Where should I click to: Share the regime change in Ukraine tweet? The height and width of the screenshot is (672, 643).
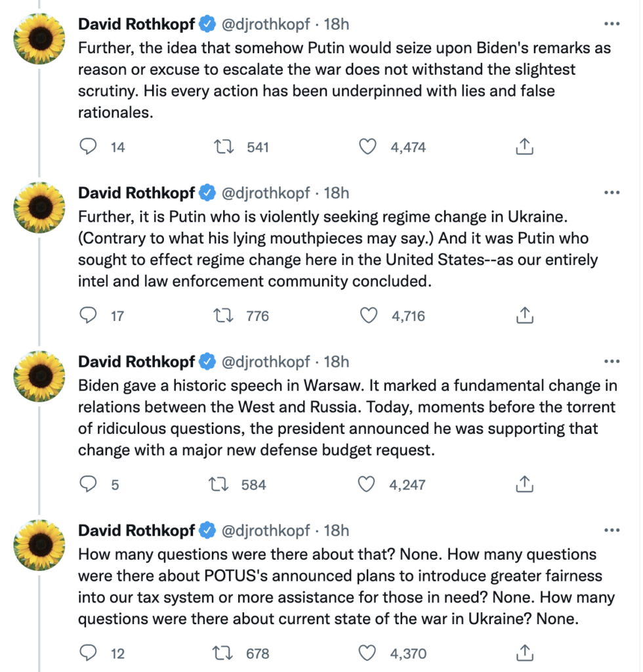[524, 316]
